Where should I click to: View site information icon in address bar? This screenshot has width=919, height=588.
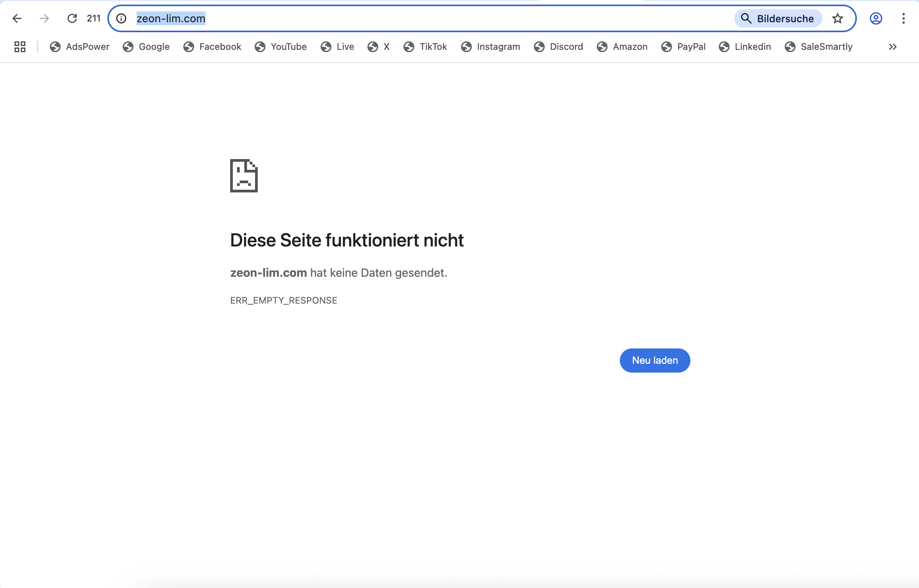(121, 18)
